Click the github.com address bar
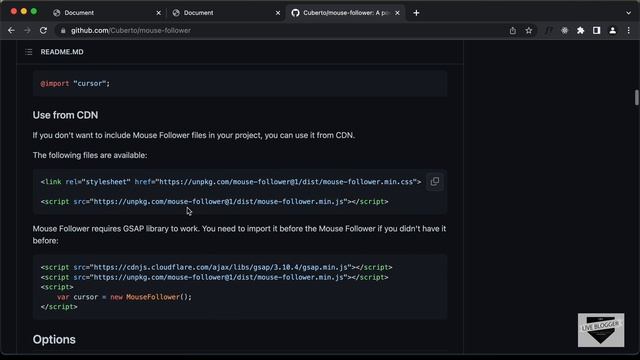The image size is (640, 360). [x=282, y=31]
